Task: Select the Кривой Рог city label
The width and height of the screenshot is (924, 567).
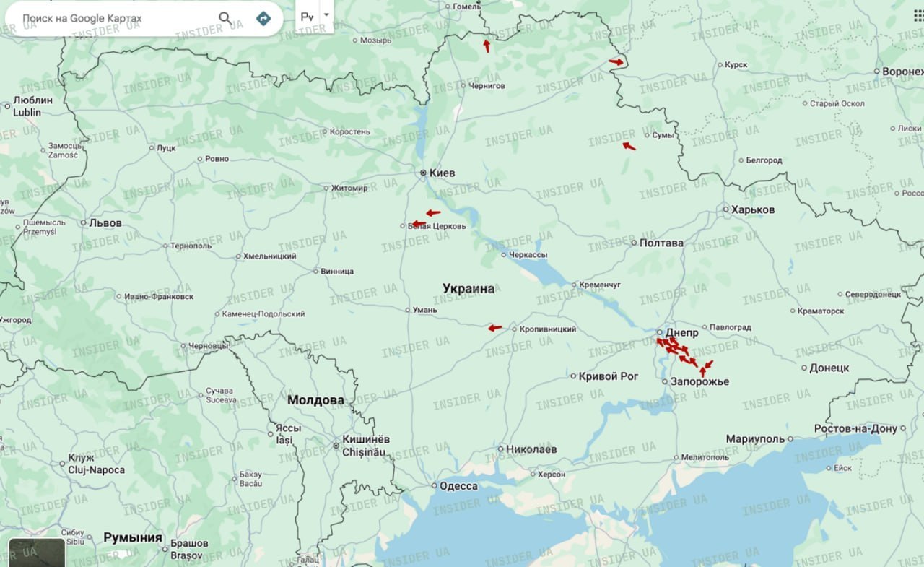Action: point(609,376)
